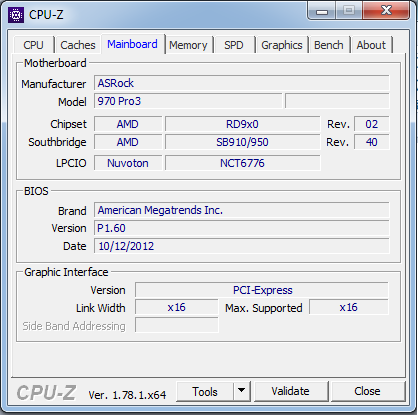Expand the Tools dropdown arrow
Image resolution: width=418 pixels, height=415 pixels.
pos(242,392)
